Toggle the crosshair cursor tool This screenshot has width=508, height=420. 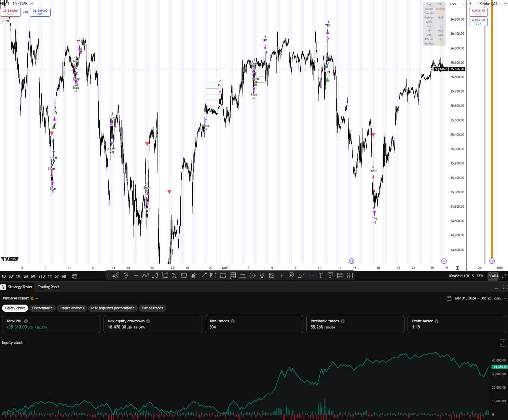[311, 276]
